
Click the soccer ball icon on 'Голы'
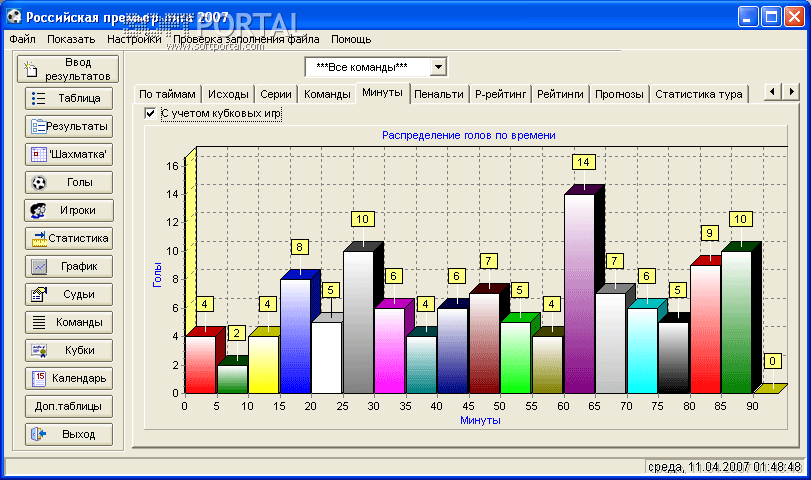click(39, 182)
